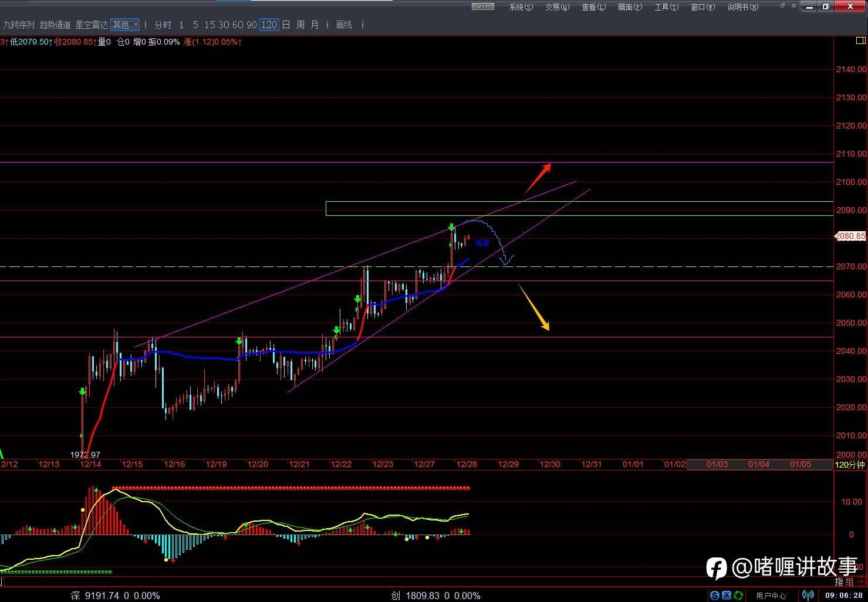Open the 画面(P) menu
Screen dimensions: 868x602
(630, 7)
